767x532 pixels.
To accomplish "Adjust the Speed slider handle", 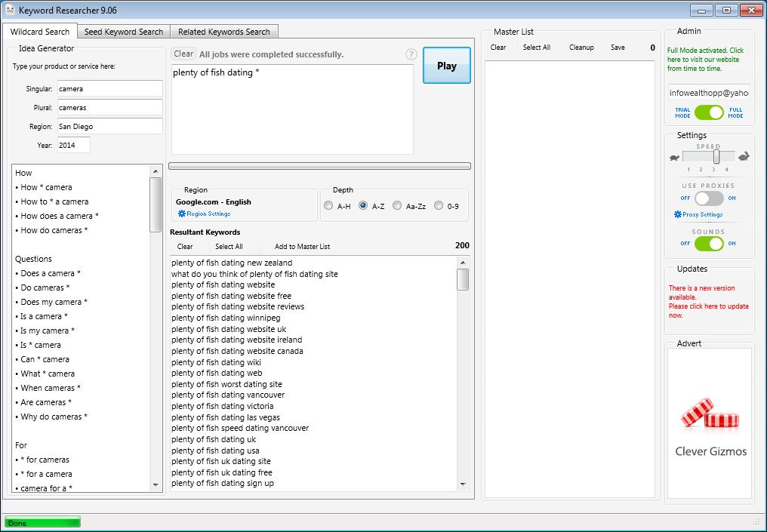I will coord(716,156).
